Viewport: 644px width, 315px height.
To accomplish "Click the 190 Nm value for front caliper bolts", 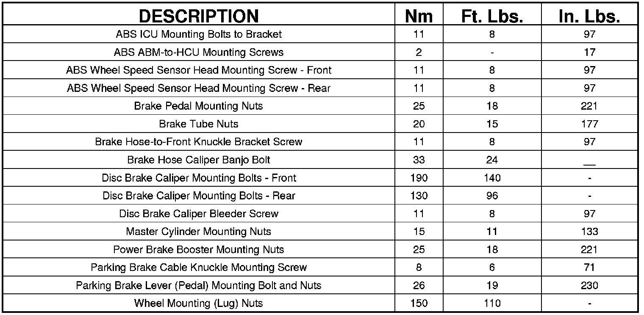I will [x=419, y=178].
